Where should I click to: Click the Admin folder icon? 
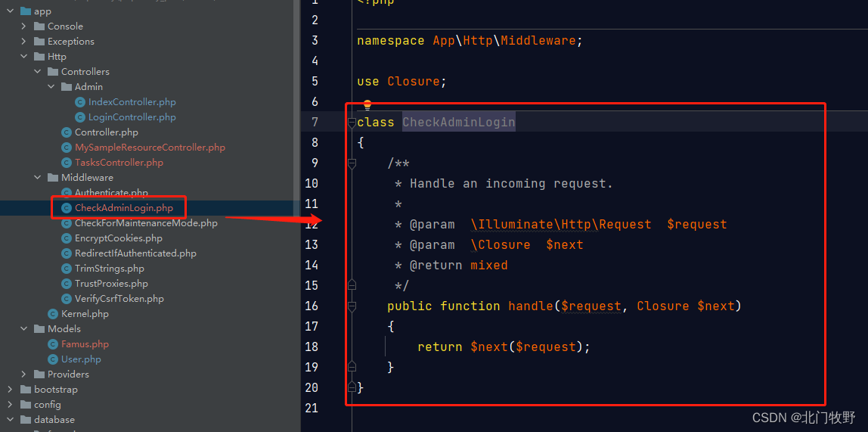(67, 86)
